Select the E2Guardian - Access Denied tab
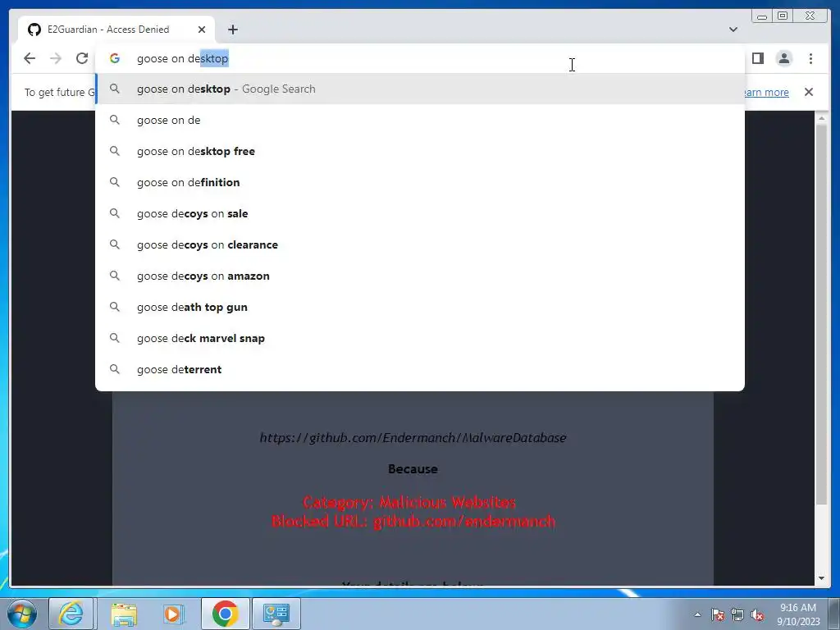The image size is (840, 630). 116,30
